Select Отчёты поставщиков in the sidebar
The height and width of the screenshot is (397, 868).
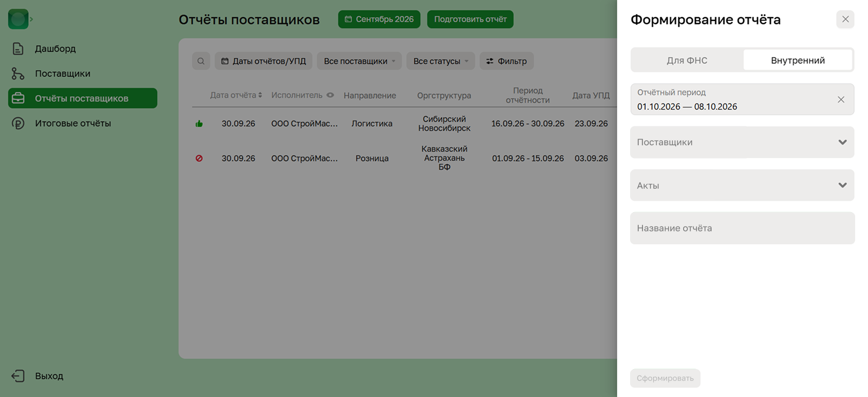pos(83,98)
